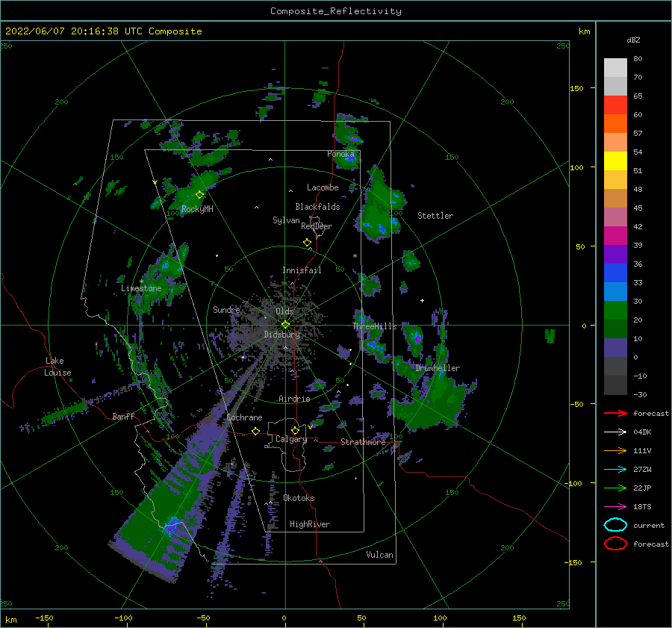The width and height of the screenshot is (672, 628).
Task: Click the light blue swatch between 33 and 30
Action: 615,291
